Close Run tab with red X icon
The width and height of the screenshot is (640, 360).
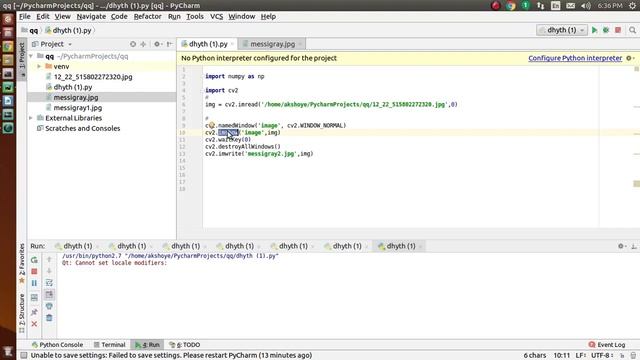[x=34, y=324]
